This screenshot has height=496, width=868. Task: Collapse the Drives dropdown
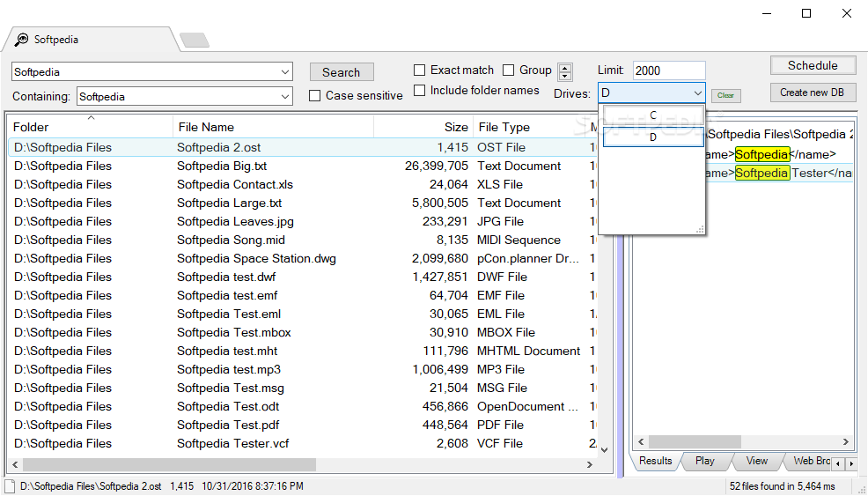tap(697, 93)
